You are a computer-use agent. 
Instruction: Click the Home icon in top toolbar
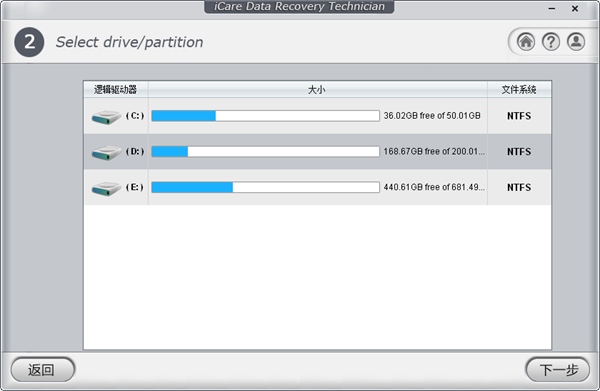click(x=526, y=42)
